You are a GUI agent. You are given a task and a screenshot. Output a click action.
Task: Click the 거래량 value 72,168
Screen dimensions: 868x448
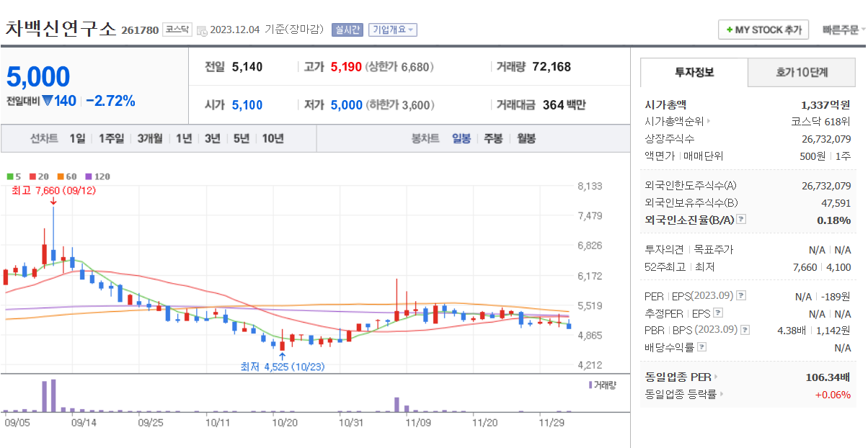(x=552, y=67)
